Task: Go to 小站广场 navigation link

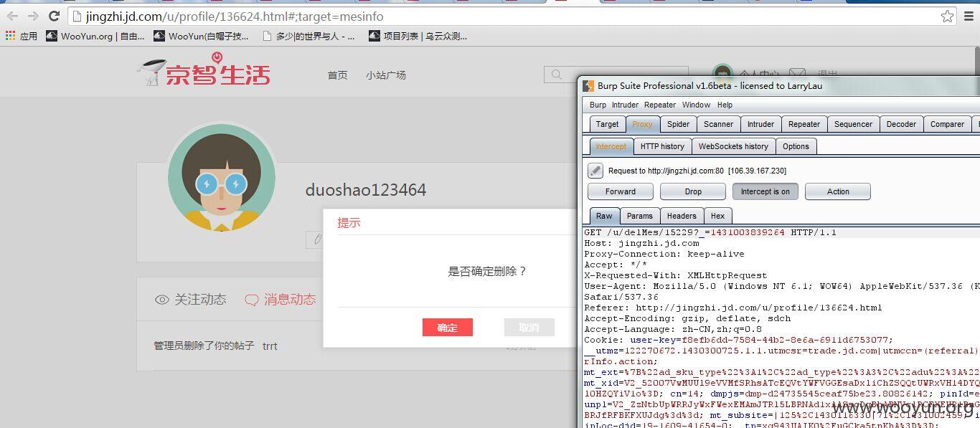Action: pyautogui.click(x=385, y=75)
